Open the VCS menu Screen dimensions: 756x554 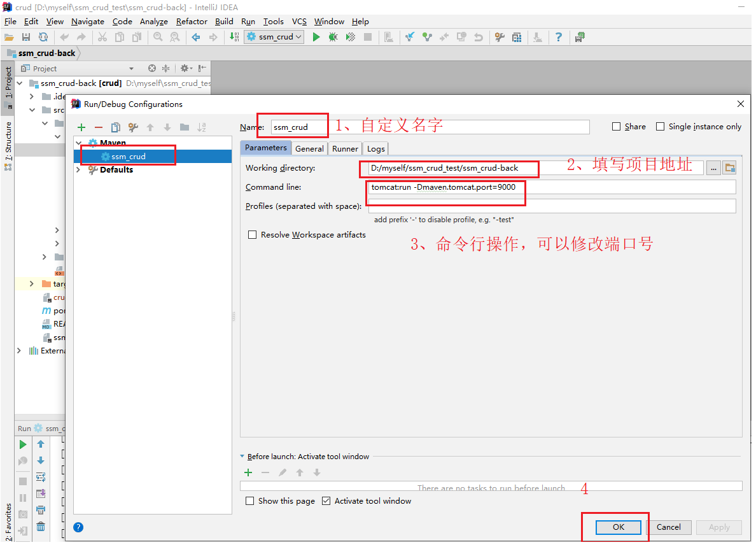click(299, 22)
